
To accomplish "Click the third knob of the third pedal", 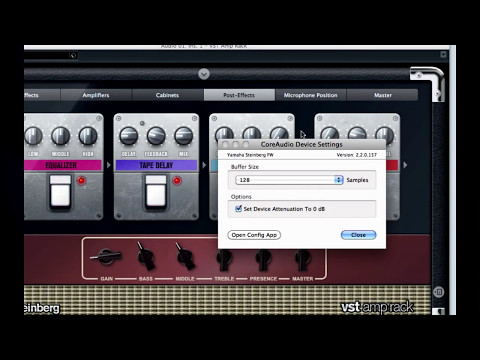I will [x=279, y=133].
